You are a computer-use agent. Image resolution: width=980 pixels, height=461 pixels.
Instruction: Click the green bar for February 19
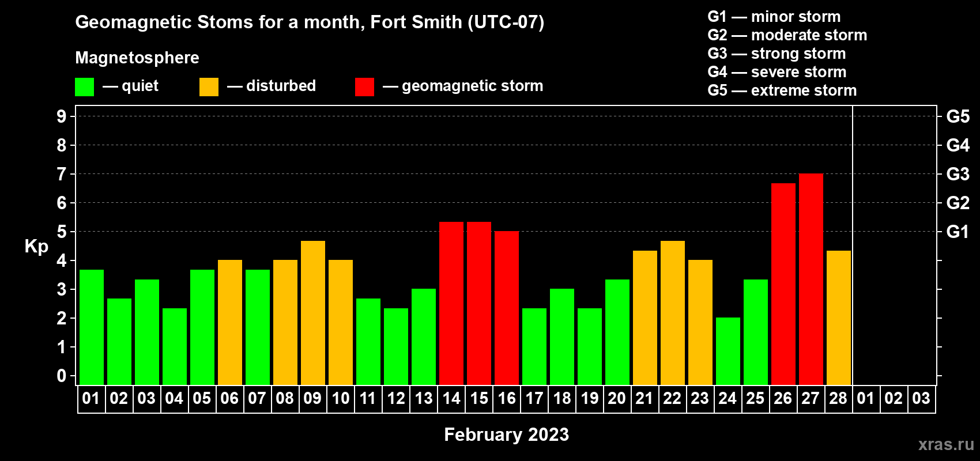[590, 346]
